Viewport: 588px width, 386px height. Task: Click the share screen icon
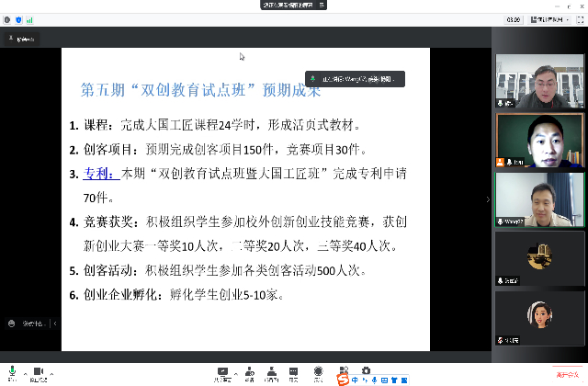(x=223, y=371)
